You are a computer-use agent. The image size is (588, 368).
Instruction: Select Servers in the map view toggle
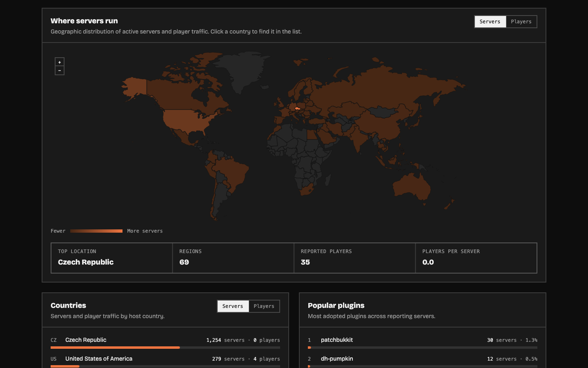tap(490, 22)
